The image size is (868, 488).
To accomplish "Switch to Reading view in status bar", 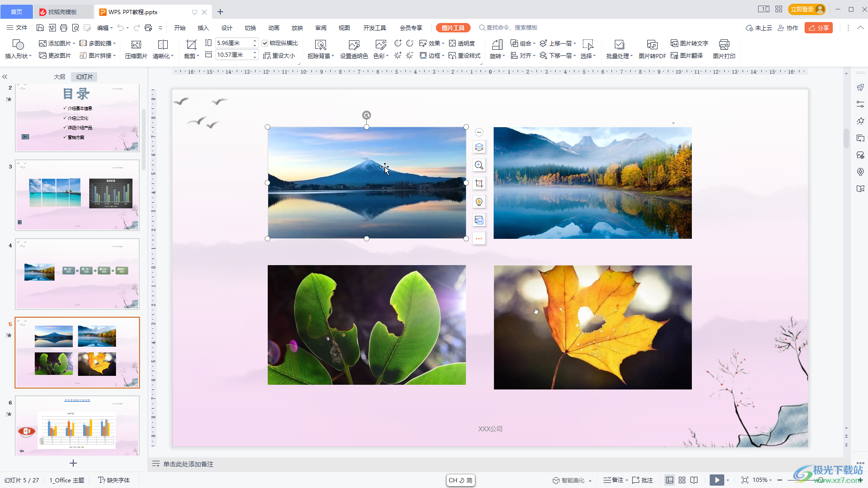I will click(694, 480).
